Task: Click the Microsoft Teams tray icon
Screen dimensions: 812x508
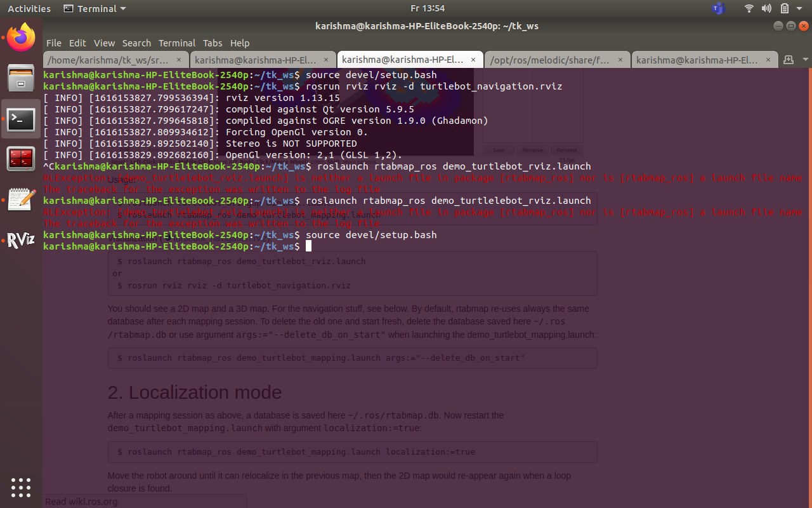Action: pos(718,9)
